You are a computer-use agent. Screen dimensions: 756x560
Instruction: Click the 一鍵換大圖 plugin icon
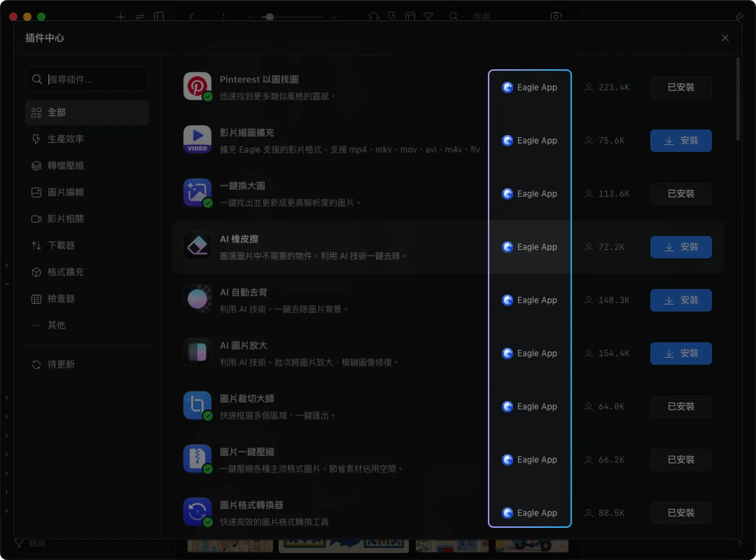197,193
